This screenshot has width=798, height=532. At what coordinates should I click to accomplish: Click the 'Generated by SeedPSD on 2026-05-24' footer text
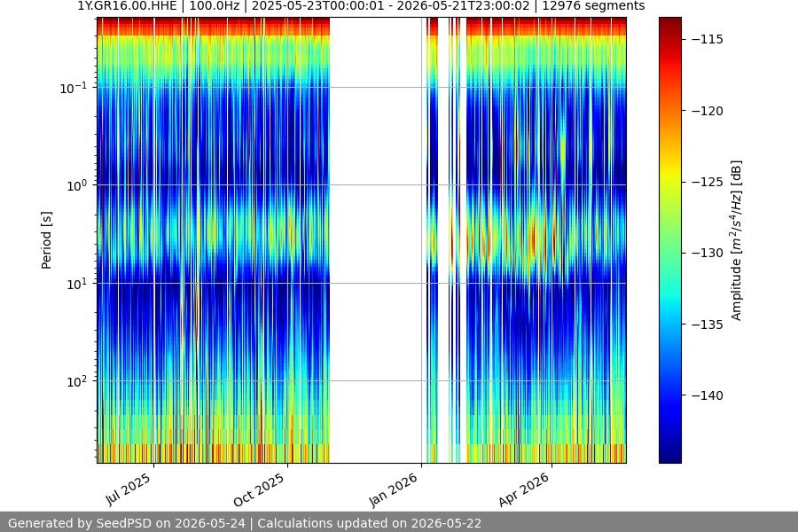pos(126,523)
